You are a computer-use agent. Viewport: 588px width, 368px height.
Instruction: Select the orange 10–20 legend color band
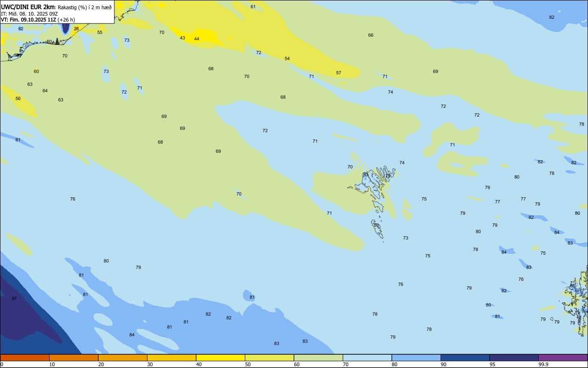coord(73,357)
